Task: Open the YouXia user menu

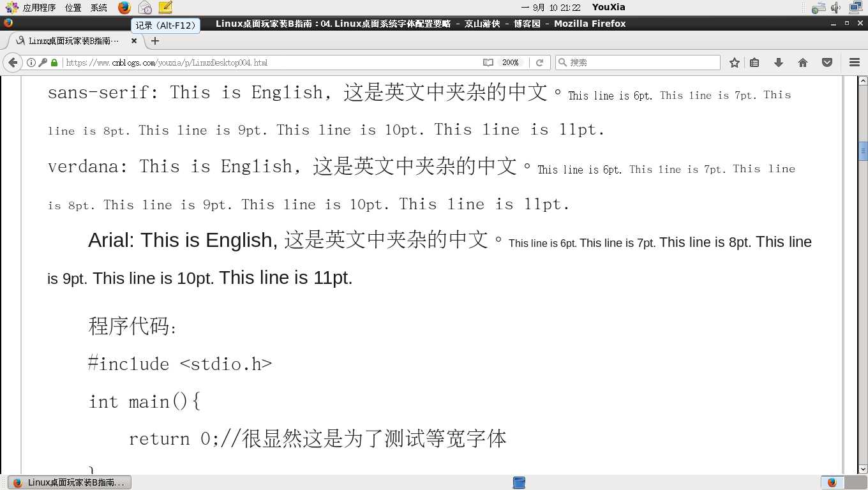Action: click(x=609, y=8)
